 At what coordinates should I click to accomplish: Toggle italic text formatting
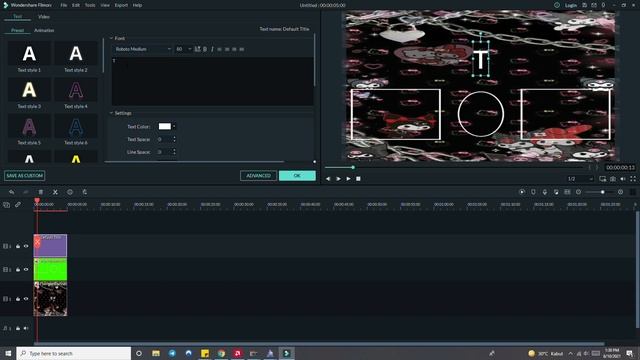click(x=212, y=49)
